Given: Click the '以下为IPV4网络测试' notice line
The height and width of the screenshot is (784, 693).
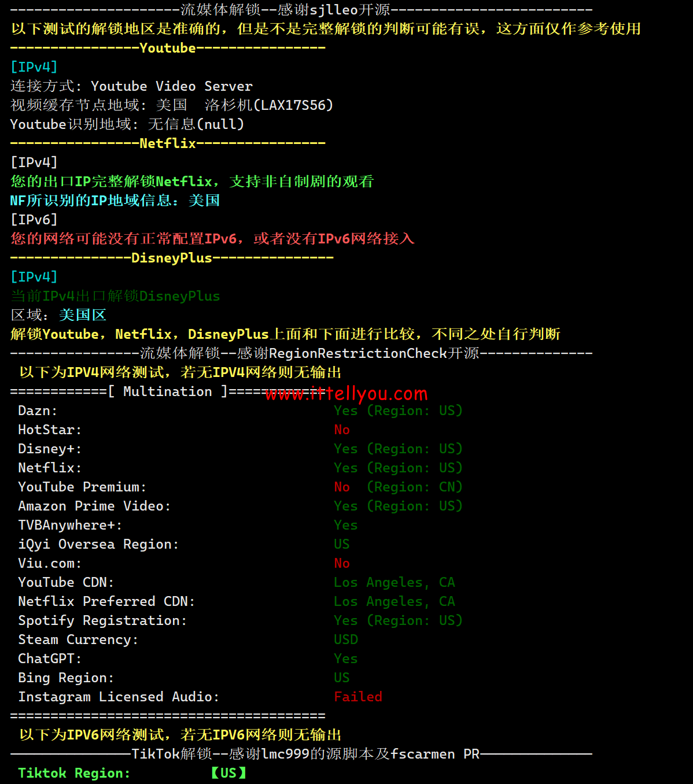Looking at the screenshot, I should [x=180, y=372].
